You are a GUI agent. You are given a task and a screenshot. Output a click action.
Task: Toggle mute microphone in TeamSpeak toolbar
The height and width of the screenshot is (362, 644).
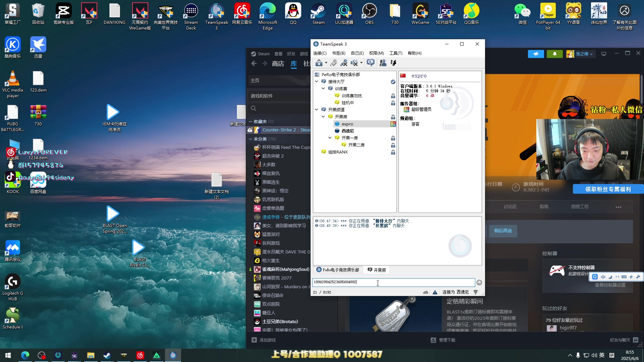344,63
